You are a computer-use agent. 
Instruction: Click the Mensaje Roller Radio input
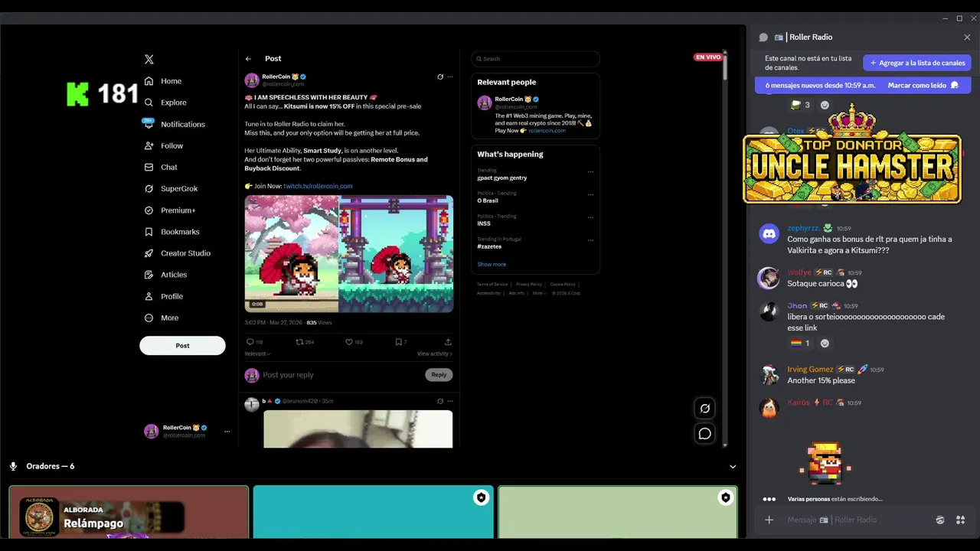coord(857,520)
